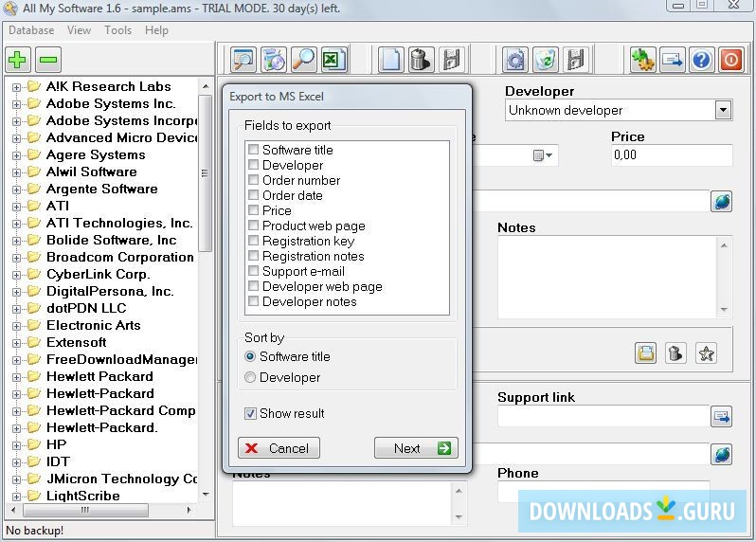Open help with the blue question mark icon

point(701,60)
